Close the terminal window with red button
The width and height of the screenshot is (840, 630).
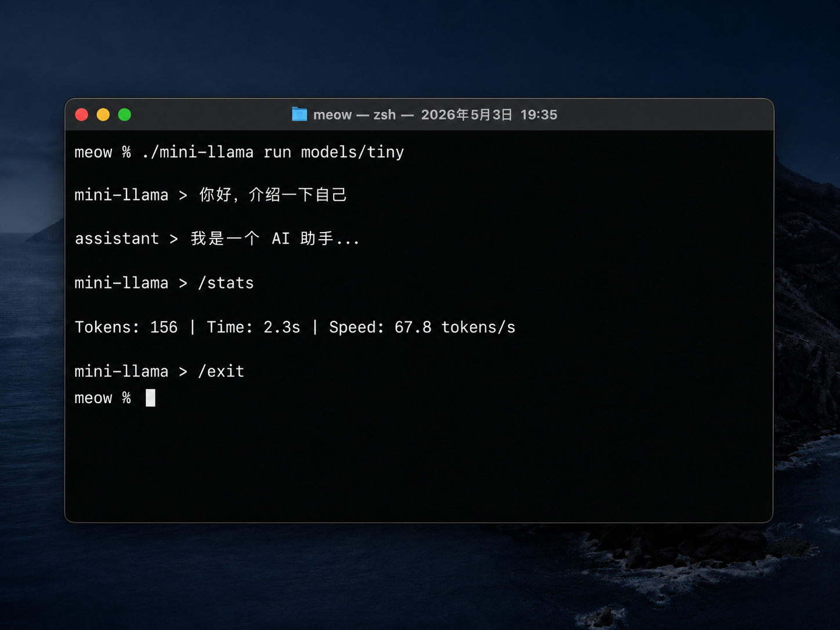[x=82, y=115]
